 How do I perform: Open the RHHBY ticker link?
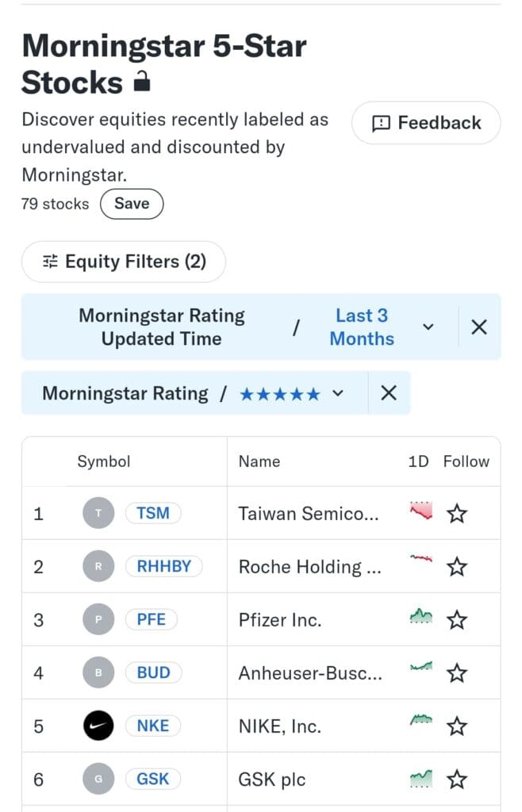coord(163,566)
